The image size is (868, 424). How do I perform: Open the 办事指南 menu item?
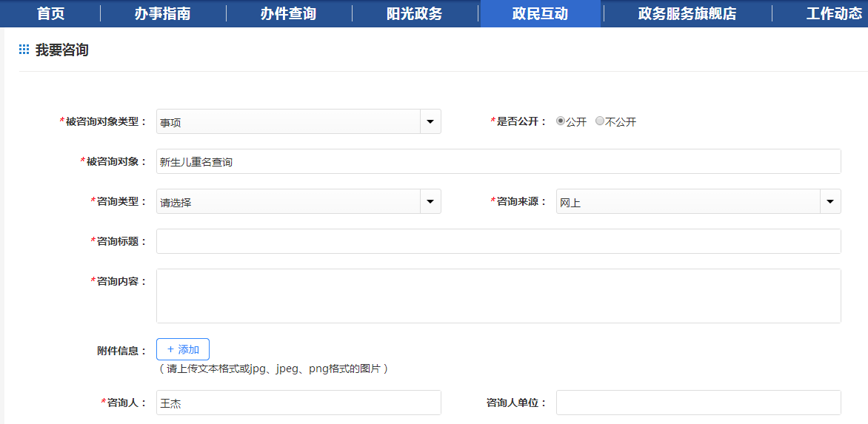[x=162, y=13]
